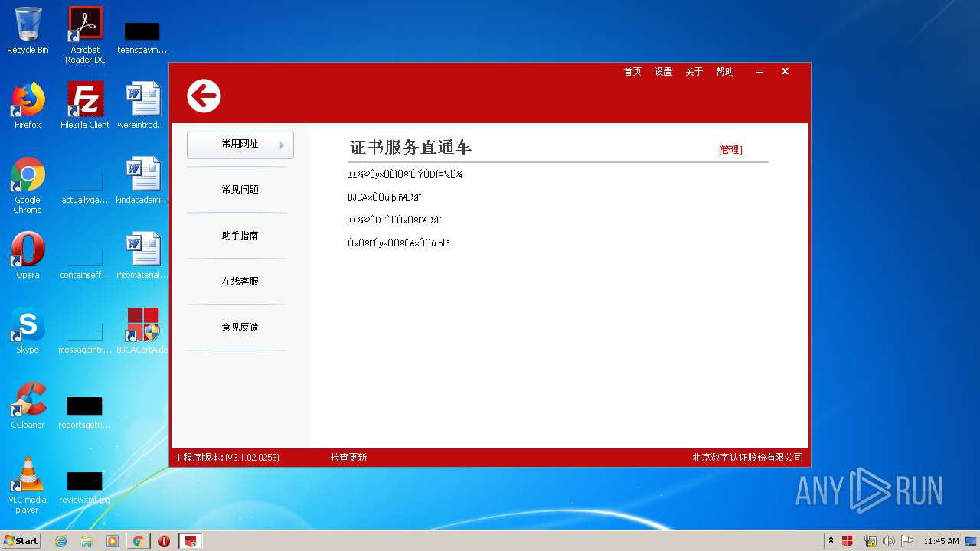Open the Skype desktop icon
The image size is (980, 551).
click(28, 331)
